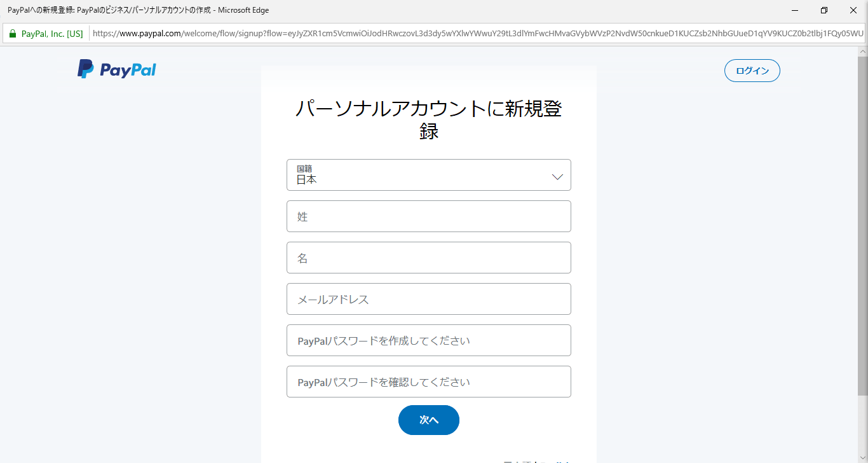This screenshot has width=868, height=463.
Task: Focus the メールアドレス email field
Action: tap(429, 299)
